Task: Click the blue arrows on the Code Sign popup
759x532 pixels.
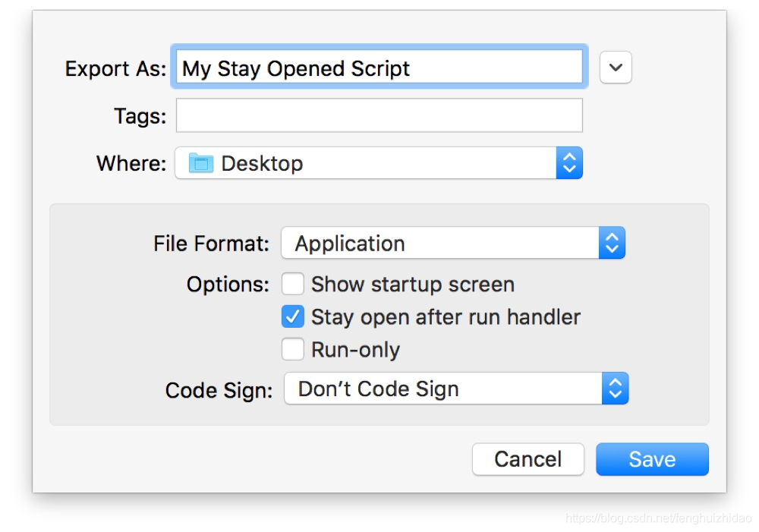Action: point(616,389)
